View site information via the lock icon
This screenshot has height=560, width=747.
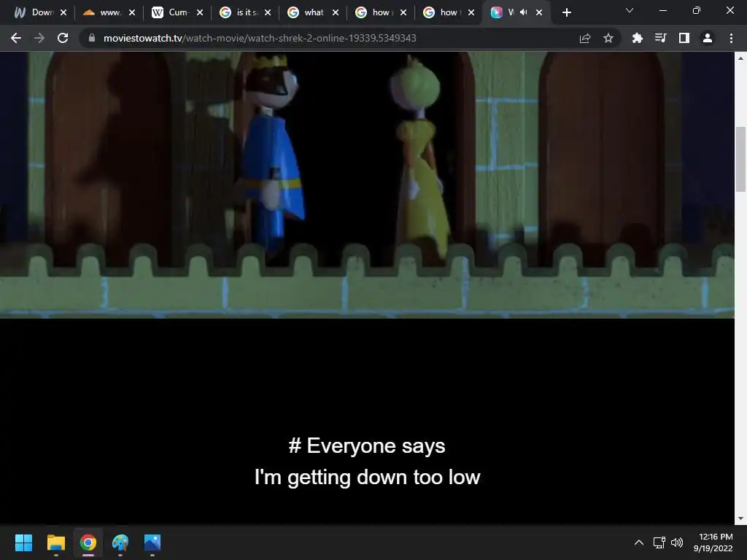click(x=92, y=38)
